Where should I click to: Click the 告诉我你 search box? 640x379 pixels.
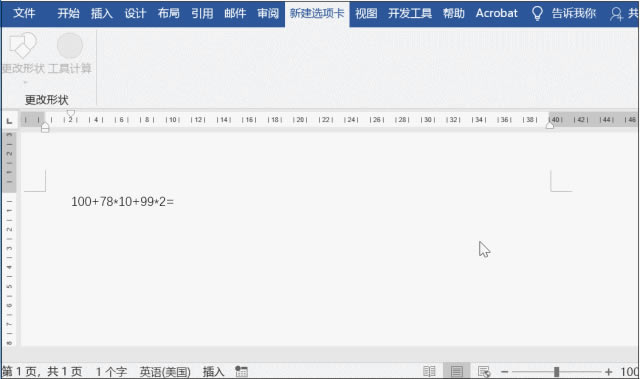(x=574, y=13)
